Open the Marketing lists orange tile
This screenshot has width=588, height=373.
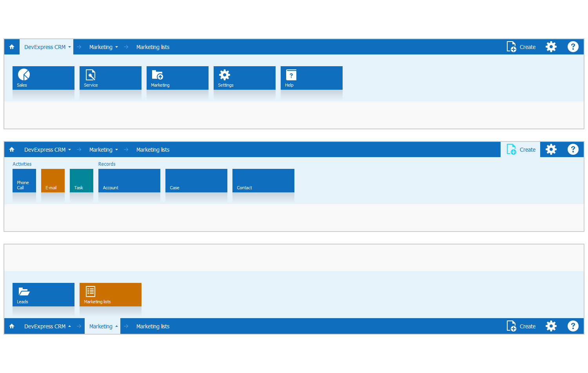(110, 294)
